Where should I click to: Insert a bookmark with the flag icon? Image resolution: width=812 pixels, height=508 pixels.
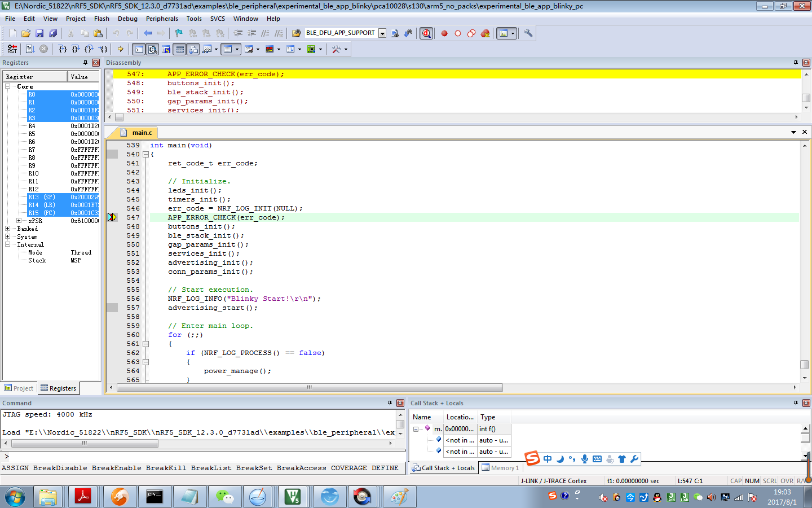coord(179,33)
